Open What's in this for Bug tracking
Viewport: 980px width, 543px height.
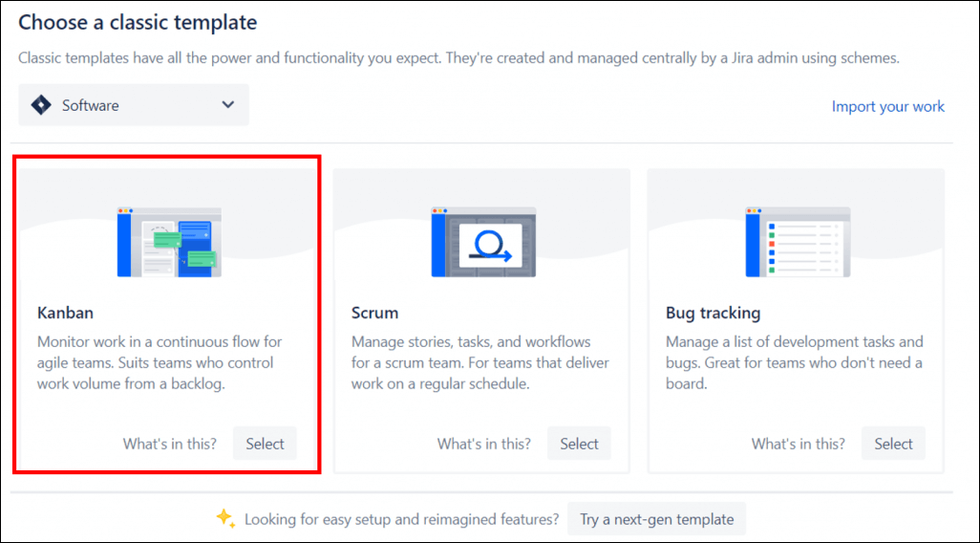[799, 444]
